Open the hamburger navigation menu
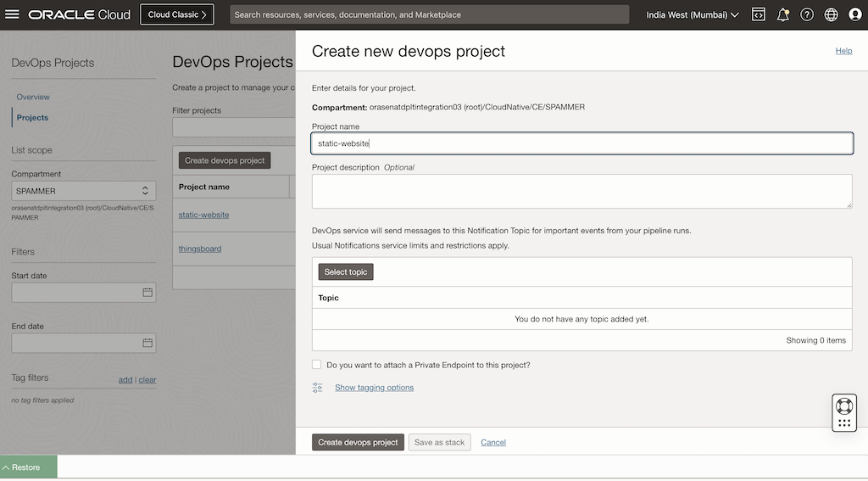The width and height of the screenshot is (868, 481). [x=12, y=14]
